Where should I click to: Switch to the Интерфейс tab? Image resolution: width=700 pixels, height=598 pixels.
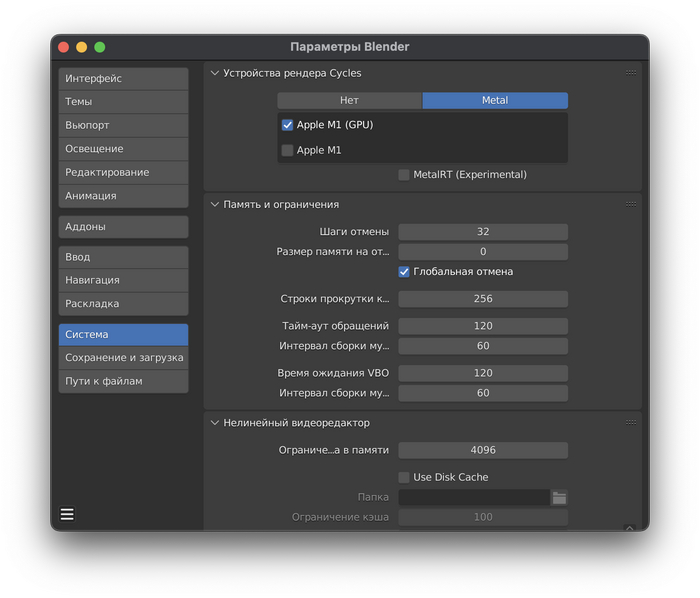[x=123, y=79]
